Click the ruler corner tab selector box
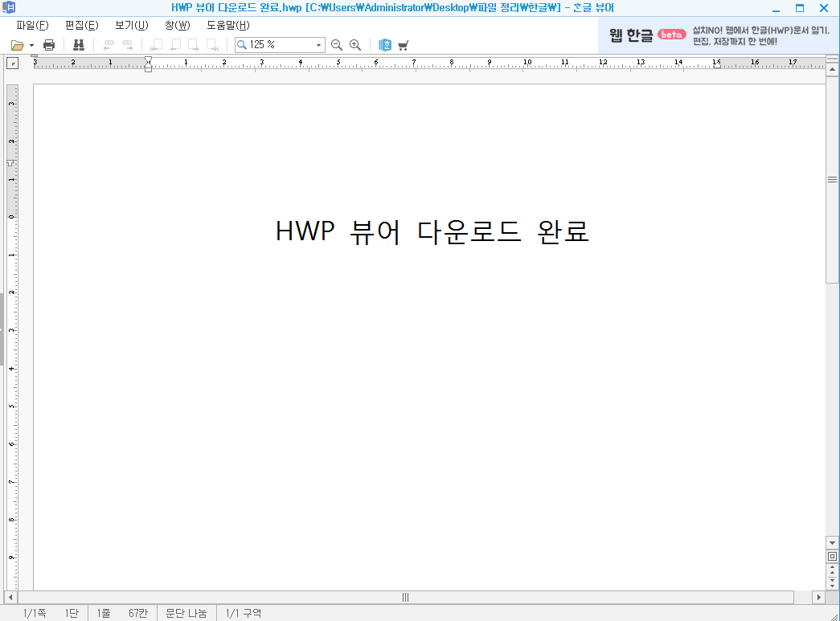 (12, 63)
